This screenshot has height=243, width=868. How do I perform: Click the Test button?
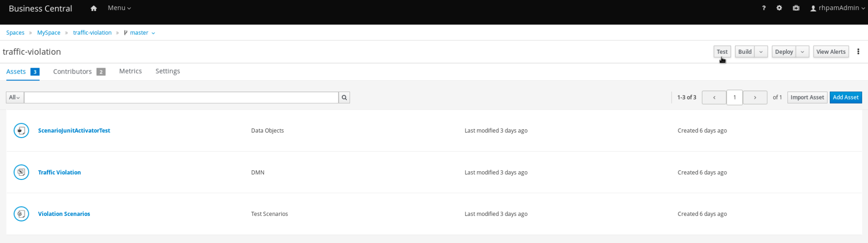pyautogui.click(x=722, y=52)
